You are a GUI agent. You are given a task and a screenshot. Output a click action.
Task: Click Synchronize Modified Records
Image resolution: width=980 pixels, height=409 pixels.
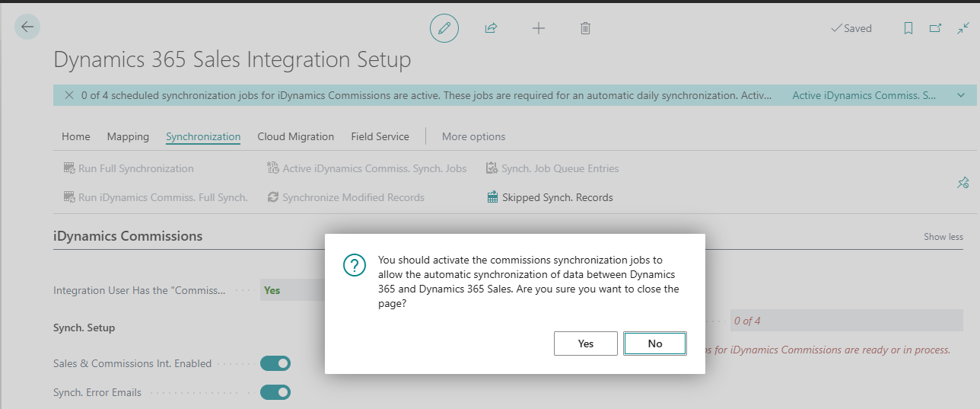(x=345, y=197)
